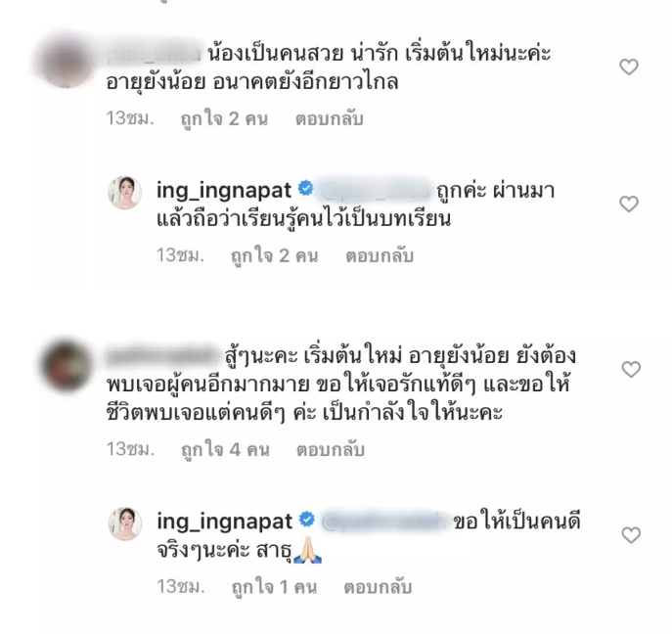This screenshot has width=672, height=636.
Task: View likes ถูกใจ 1 คน
Action: (274, 587)
